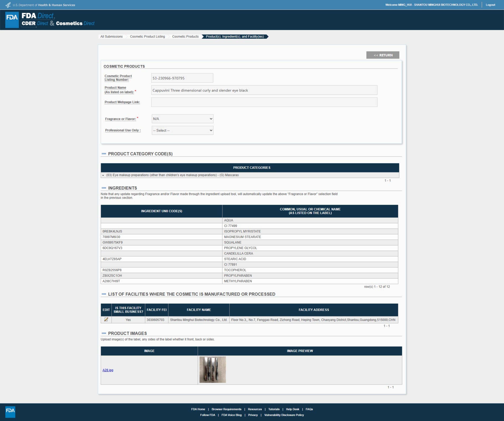Open the A28.jpg image link

[x=108, y=370]
